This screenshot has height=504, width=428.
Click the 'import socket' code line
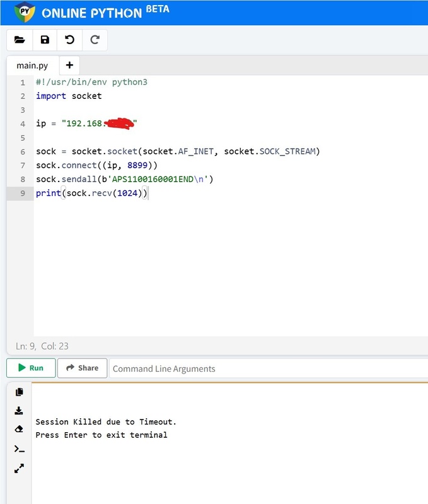tap(69, 96)
